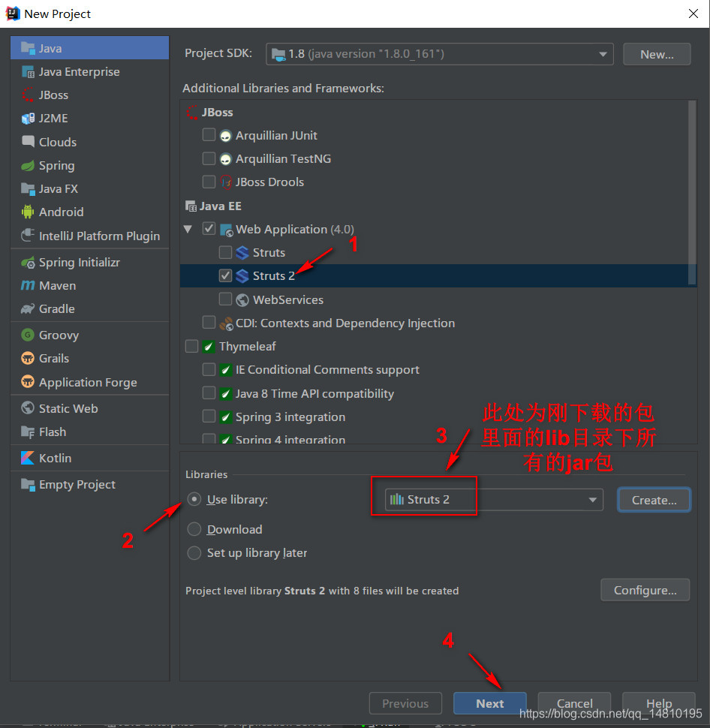The image size is (710, 728).
Task: Pick the J2ME project icon
Action: click(28, 119)
